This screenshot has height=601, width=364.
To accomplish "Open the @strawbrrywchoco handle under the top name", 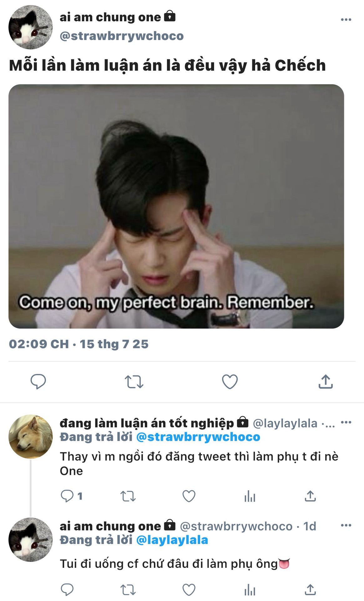I will click(122, 36).
